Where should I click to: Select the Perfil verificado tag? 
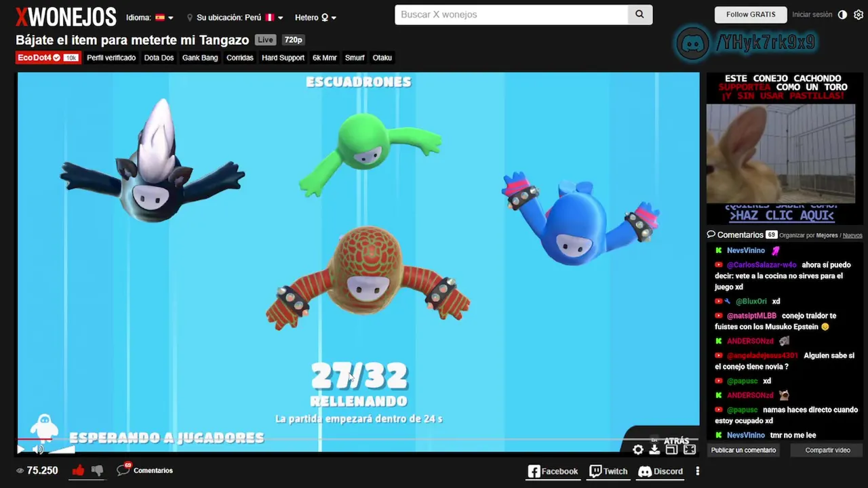pos(111,58)
